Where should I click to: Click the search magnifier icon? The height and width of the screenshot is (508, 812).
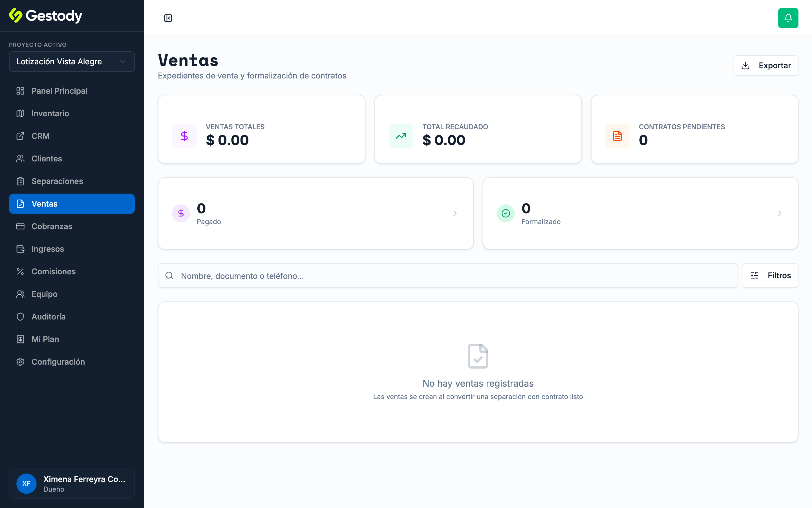(x=169, y=275)
